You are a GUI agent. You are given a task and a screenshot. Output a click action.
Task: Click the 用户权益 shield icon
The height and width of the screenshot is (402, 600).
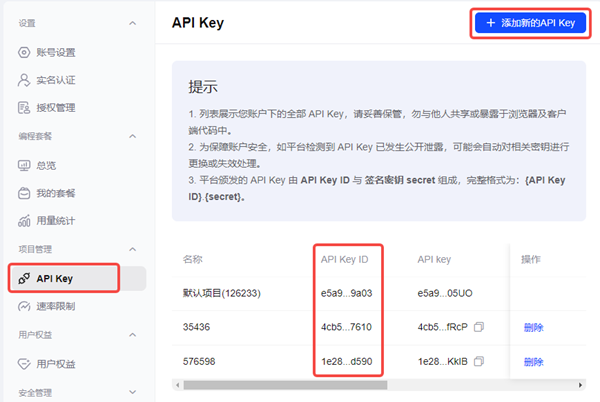click(x=26, y=364)
